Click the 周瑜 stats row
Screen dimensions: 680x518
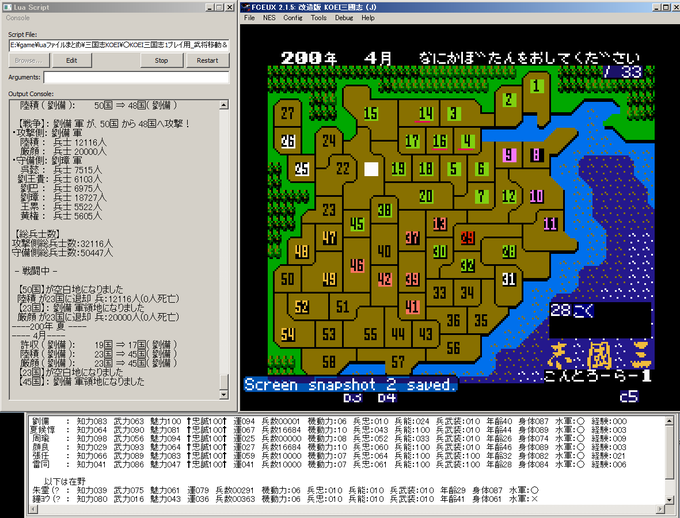(x=330, y=439)
